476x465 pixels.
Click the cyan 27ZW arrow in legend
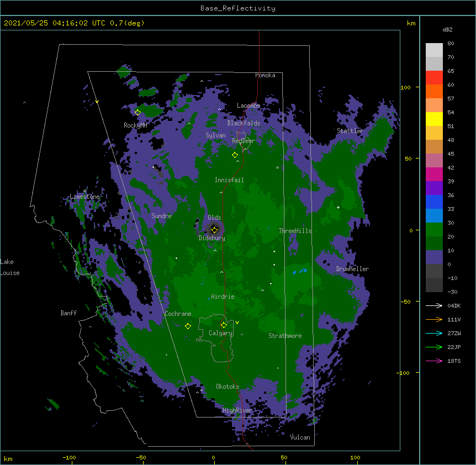click(434, 333)
